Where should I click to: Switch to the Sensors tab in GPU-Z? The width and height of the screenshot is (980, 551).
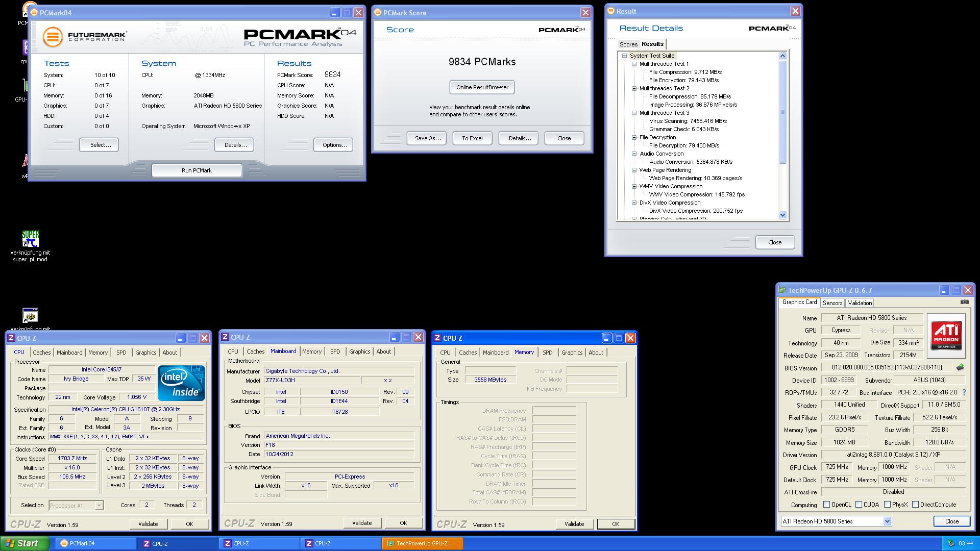(x=832, y=303)
